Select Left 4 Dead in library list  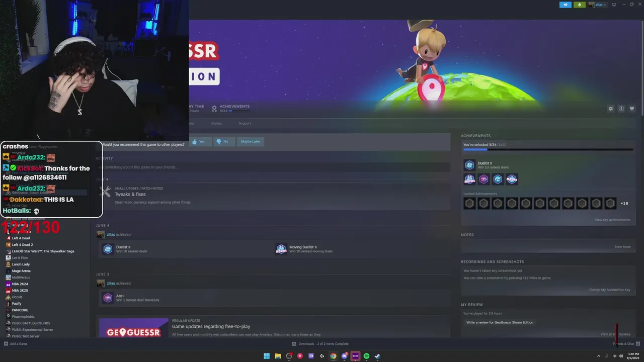[x=21, y=238]
